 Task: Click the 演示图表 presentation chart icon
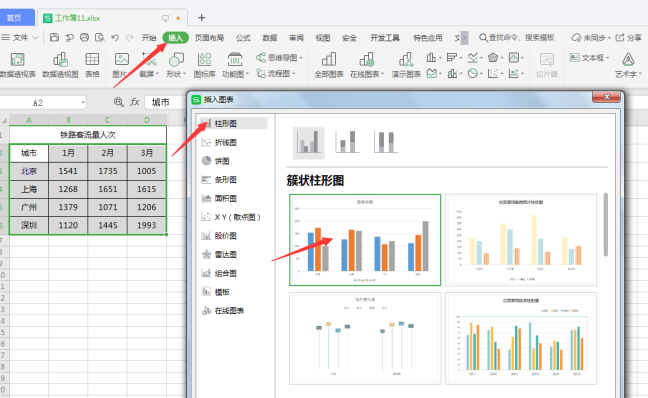click(x=406, y=65)
